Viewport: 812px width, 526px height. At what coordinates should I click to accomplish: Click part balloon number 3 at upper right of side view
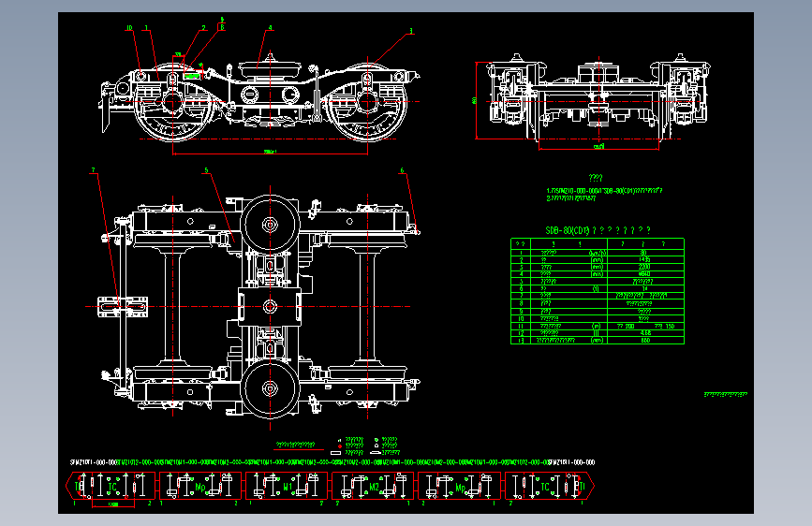coord(411,31)
